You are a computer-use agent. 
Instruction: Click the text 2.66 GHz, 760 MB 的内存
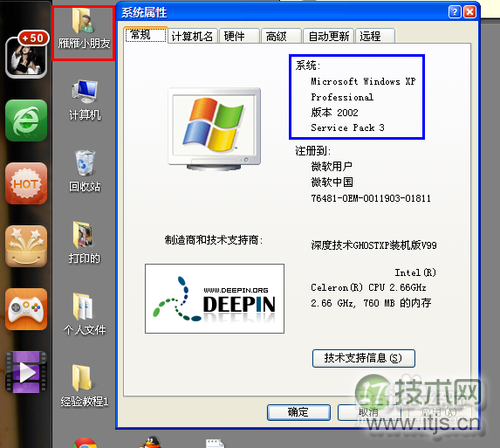point(371,303)
